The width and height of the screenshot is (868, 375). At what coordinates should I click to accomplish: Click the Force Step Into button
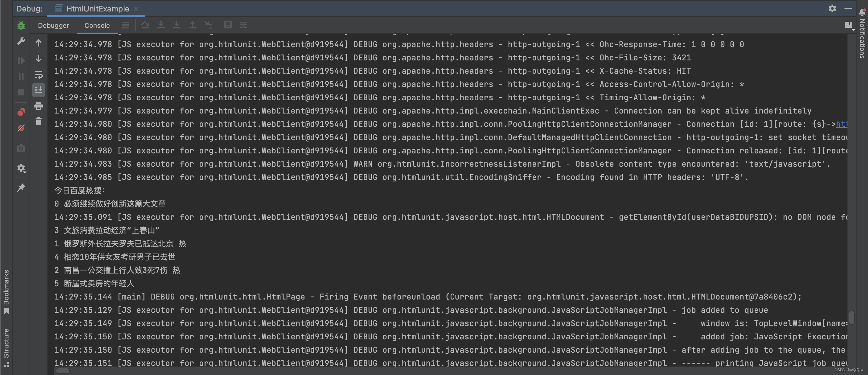176,25
